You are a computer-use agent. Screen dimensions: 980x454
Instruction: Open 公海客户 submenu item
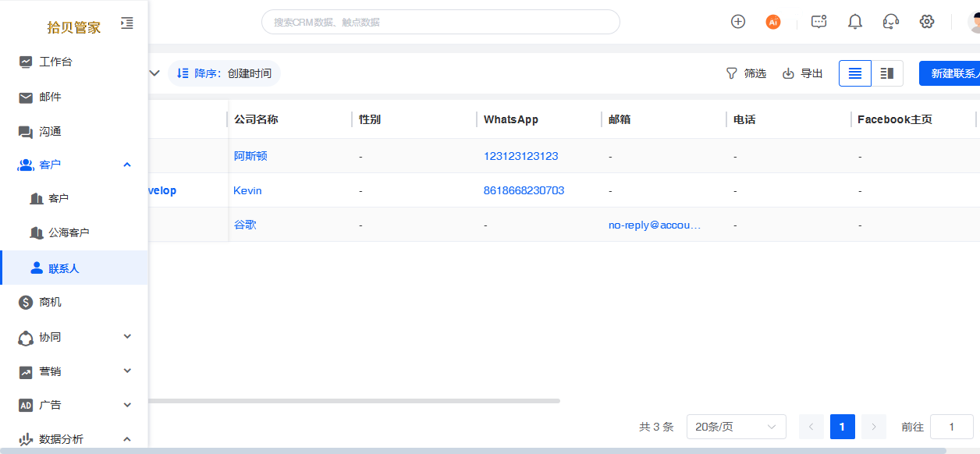(74, 233)
